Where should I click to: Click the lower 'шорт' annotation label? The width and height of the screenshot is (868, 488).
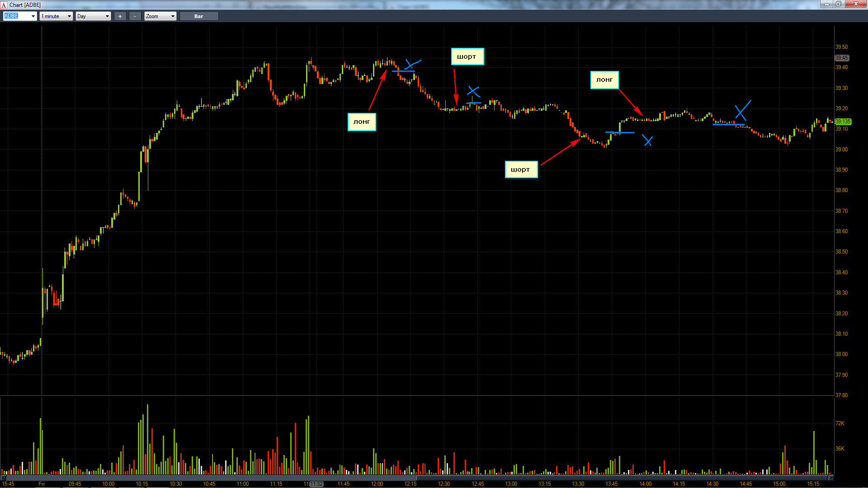(x=521, y=169)
